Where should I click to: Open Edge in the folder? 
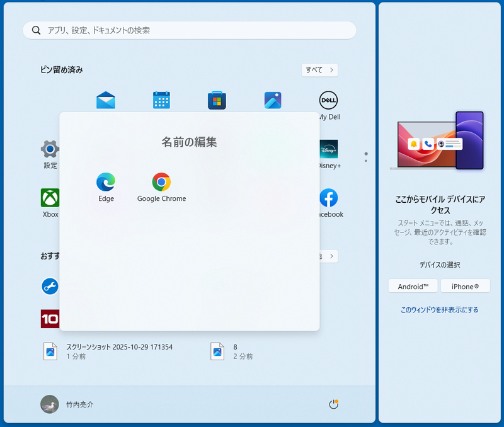pyautogui.click(x=106, y=182)
